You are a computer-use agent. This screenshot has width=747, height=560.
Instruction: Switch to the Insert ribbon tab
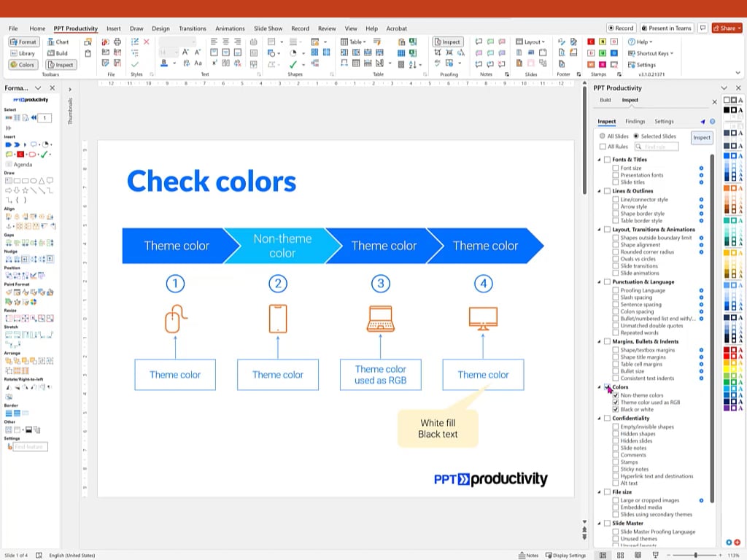tap(113, 28)
